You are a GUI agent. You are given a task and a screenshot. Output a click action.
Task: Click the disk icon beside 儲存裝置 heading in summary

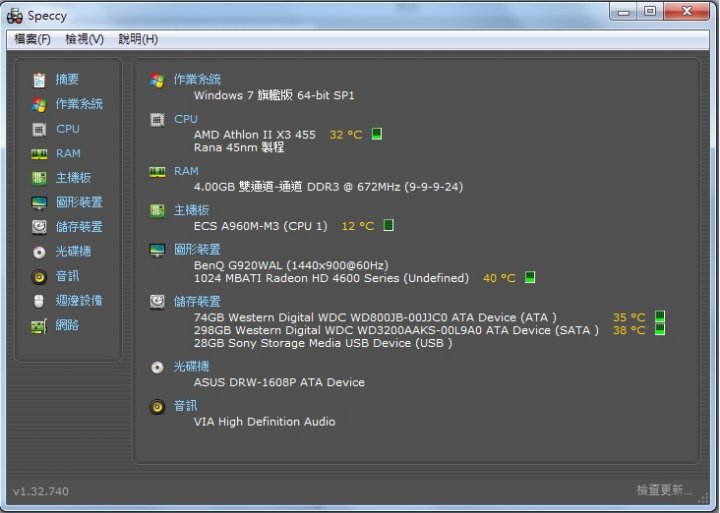point(157,302)
